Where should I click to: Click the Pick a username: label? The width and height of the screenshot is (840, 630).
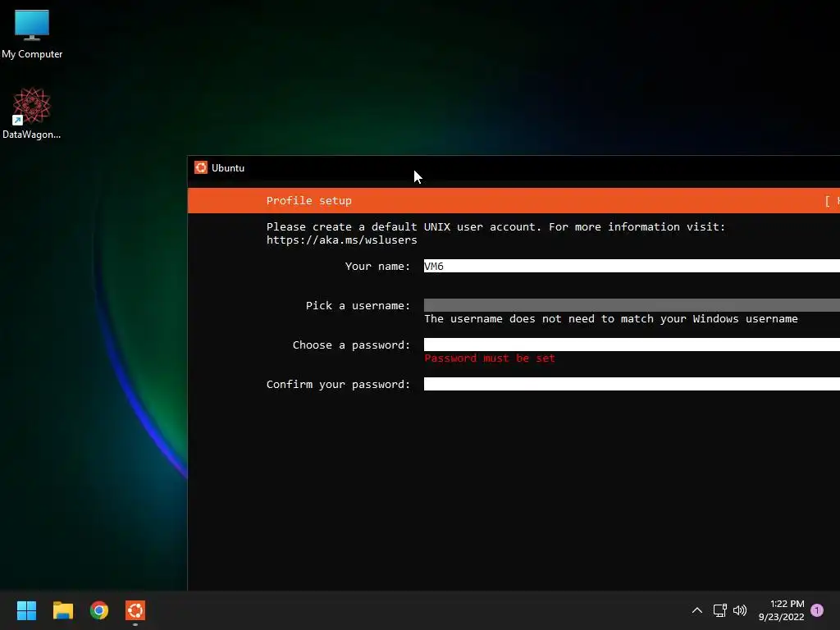click(358, 305)
